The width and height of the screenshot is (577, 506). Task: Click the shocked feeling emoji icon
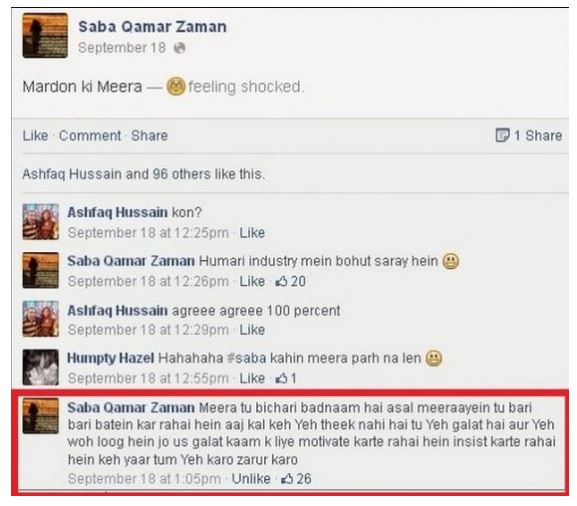176,87
